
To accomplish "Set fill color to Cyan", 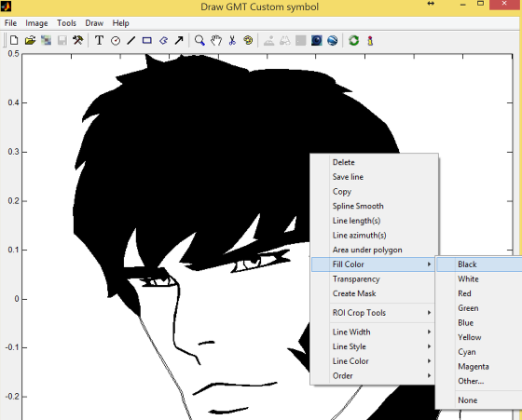I will (x=479, y=352).
